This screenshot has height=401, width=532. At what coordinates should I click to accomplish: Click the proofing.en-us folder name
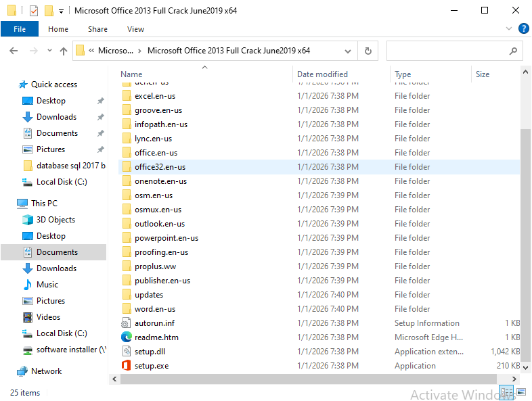(161, 252)
